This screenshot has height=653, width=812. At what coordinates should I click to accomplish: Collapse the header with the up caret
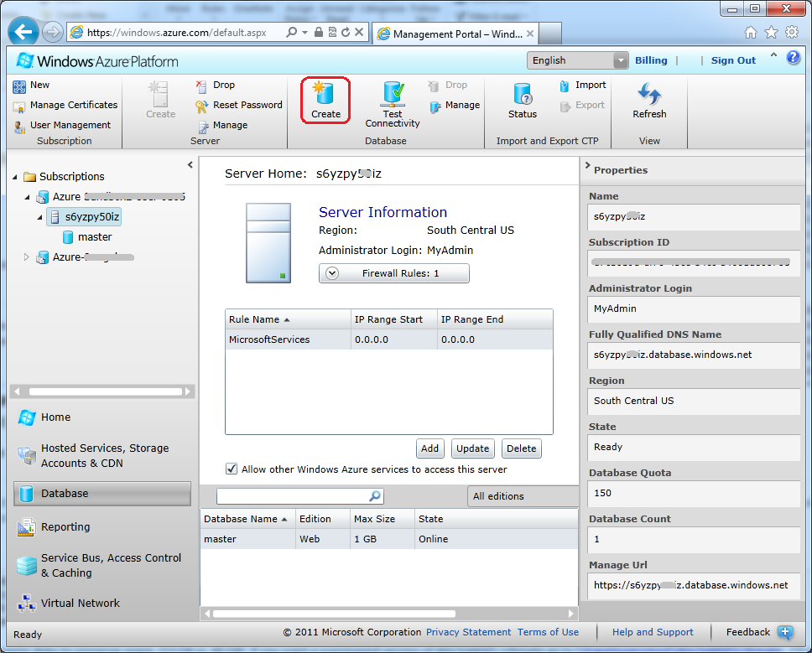coord(773,54)
